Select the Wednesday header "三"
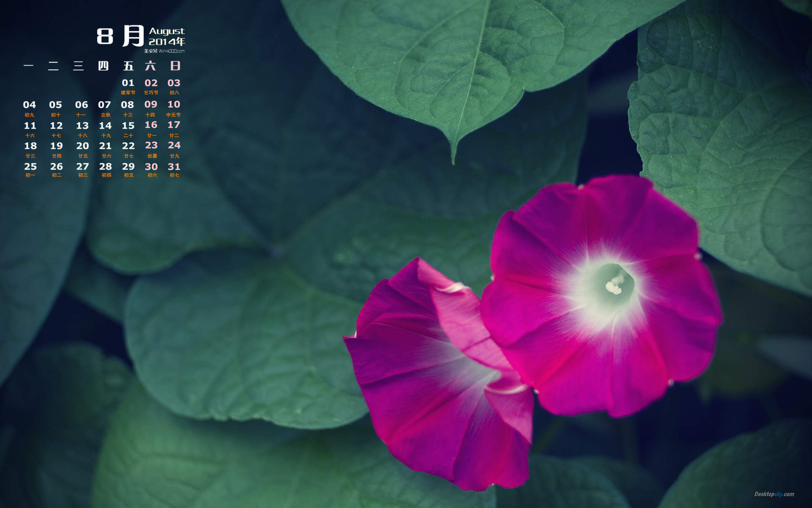The width and height of the screenshot is (812, 508). pos(78,66)
